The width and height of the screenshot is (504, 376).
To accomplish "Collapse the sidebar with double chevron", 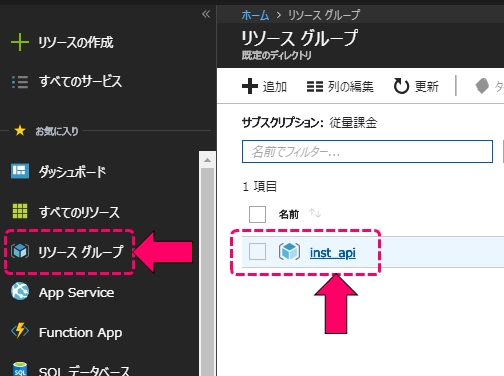I will pyautogui.click(x=206, y=14).
